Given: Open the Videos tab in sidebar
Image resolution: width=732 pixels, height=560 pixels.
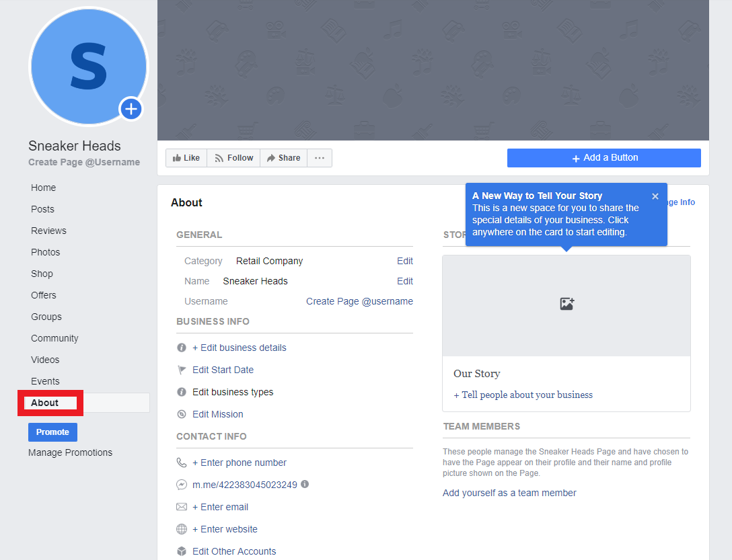Looking at the screenshot, I should click(45, 360).
